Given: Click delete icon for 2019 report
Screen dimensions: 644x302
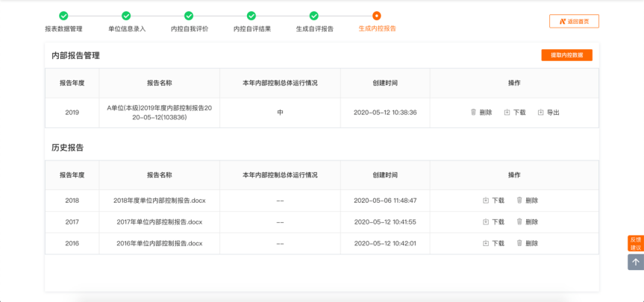Looking at the screenshot, I should [473, 113].
